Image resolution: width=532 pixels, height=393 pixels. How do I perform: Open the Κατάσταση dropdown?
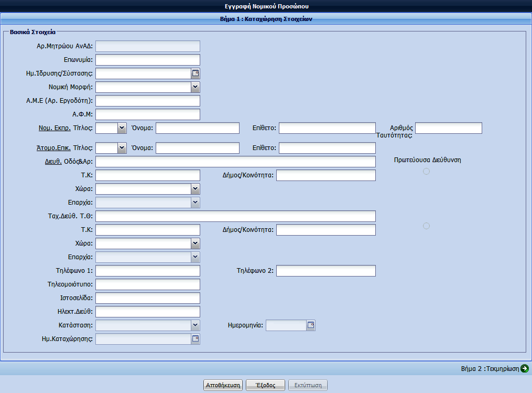(x=195, y=325)
